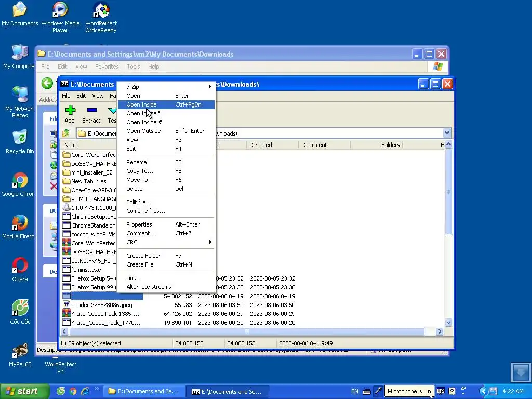This screenshot has height=399, width=532.
Task: Choose Alternate streams in context menu
Action: (x=166, y=287)
